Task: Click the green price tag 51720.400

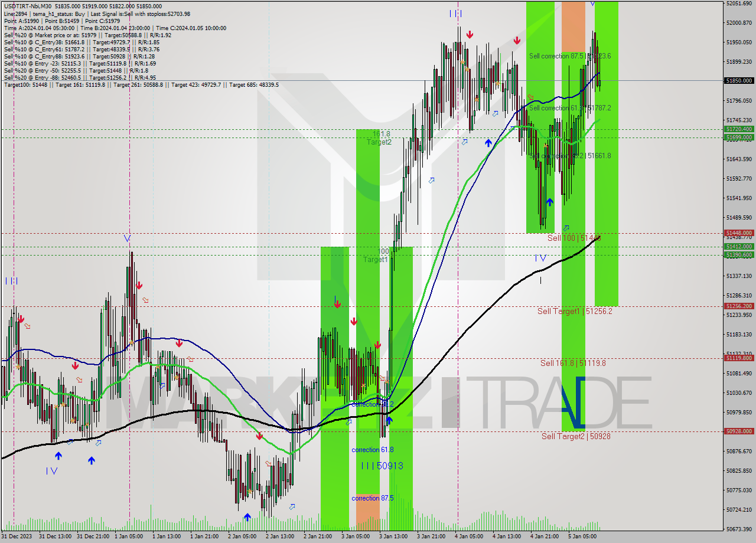Action: (739, 129)
